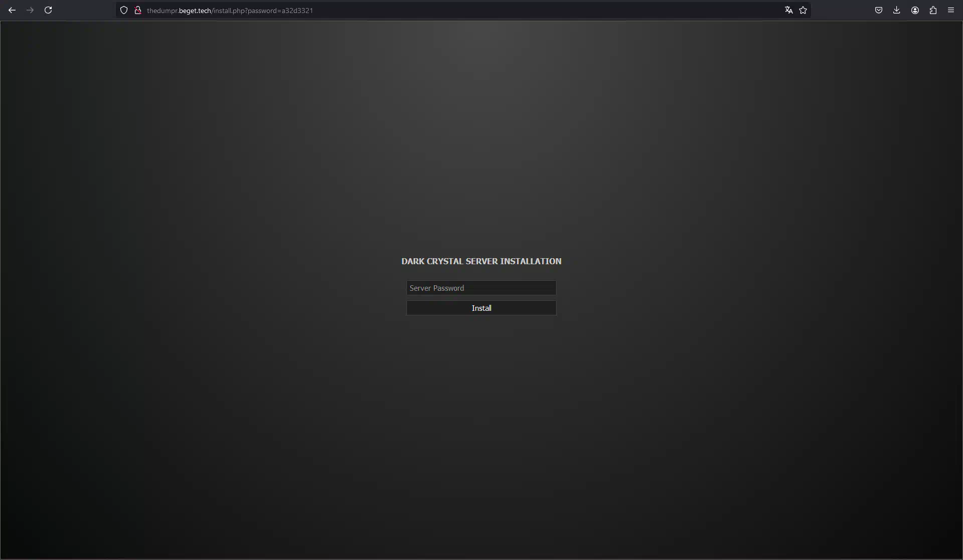Open the extensions puzzle icon
Viewport: 963px width, 560px height.
click(933, 10)
